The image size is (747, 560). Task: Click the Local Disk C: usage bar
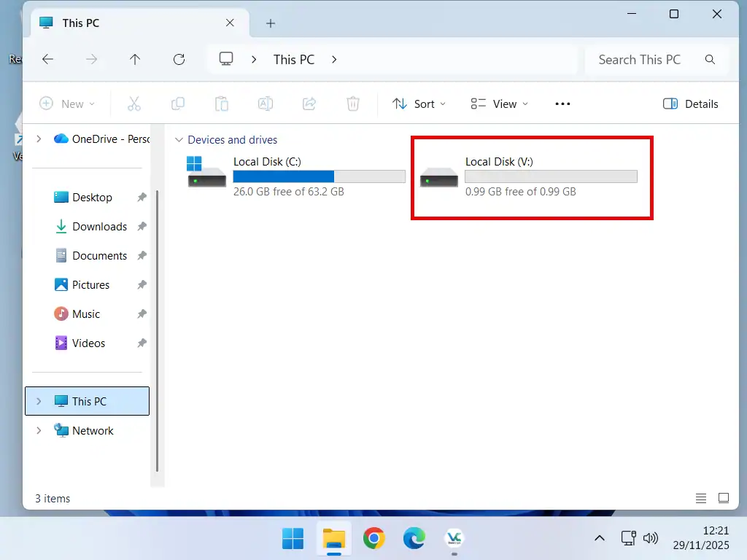[319, 176]
